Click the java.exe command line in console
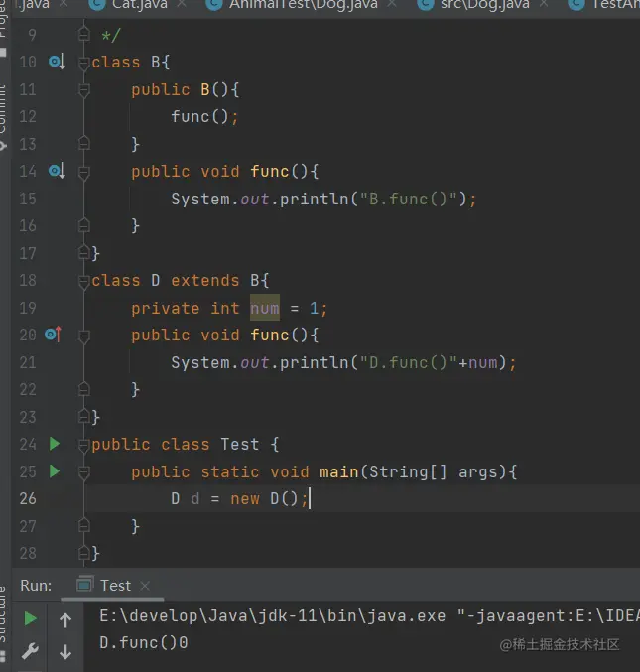 click(x=369, y=615)
